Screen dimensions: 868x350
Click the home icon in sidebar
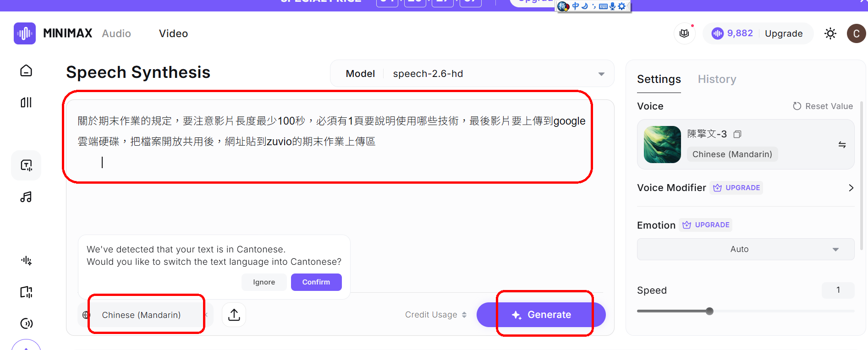pos(26,71)
